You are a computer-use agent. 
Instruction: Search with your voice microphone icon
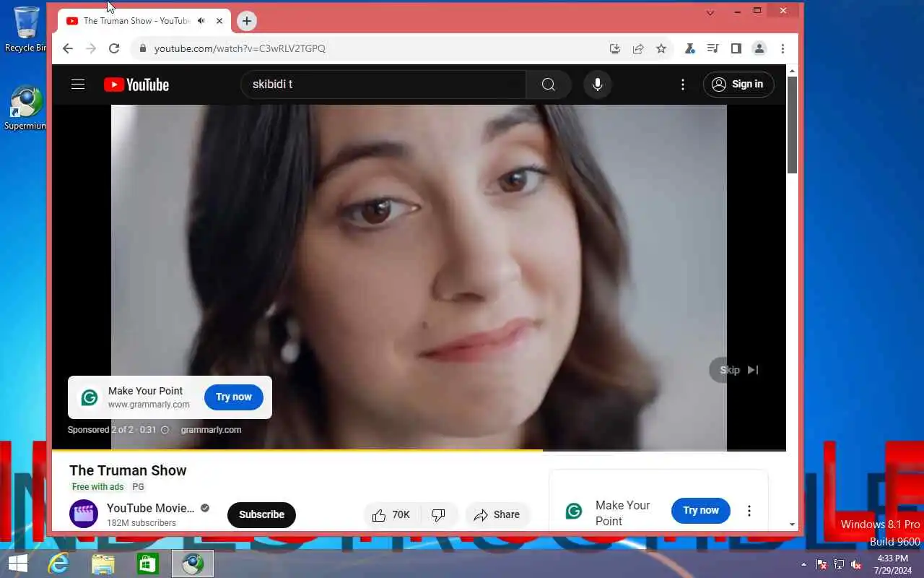pyautogui.click(x=598, y=85)
